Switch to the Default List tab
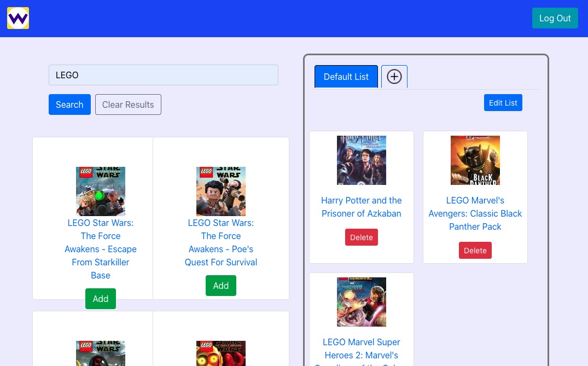 (346, 77)
